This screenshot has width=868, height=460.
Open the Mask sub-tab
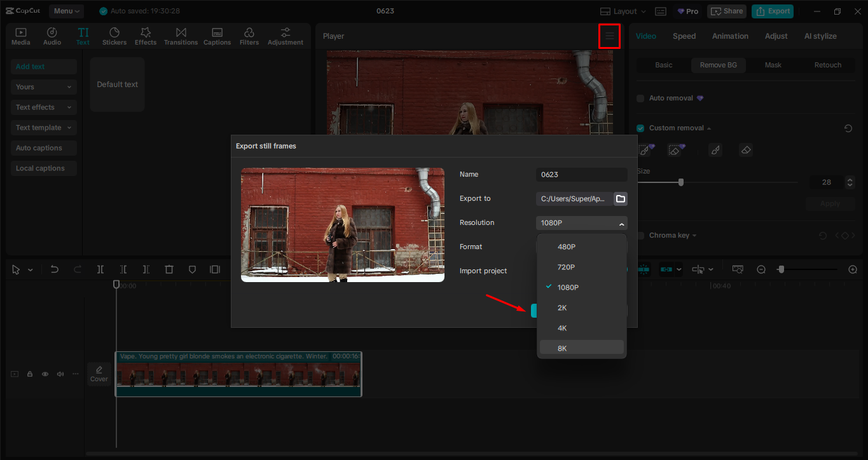773,65
